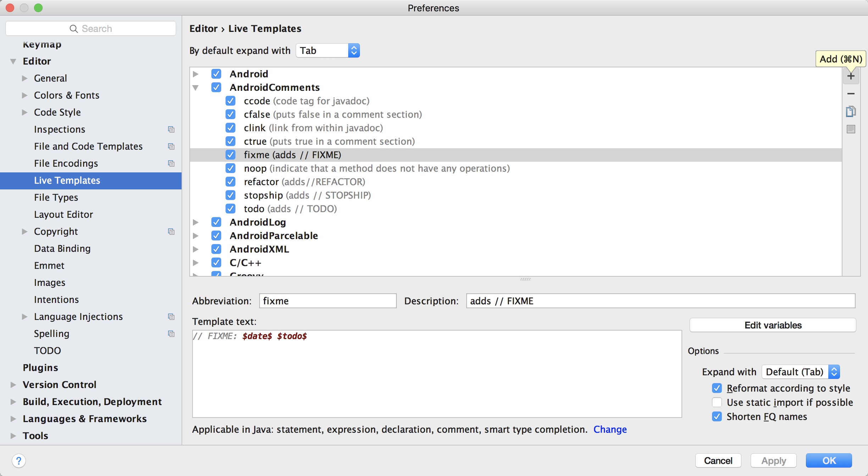
Task: Select Plugins in the settings sidebar
Action: pyautogui.click(x=40, y=367)
